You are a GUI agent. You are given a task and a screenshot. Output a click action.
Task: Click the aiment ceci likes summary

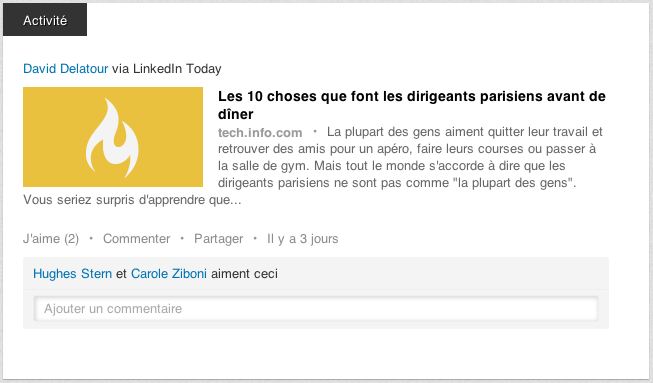[x=244, y=274]
